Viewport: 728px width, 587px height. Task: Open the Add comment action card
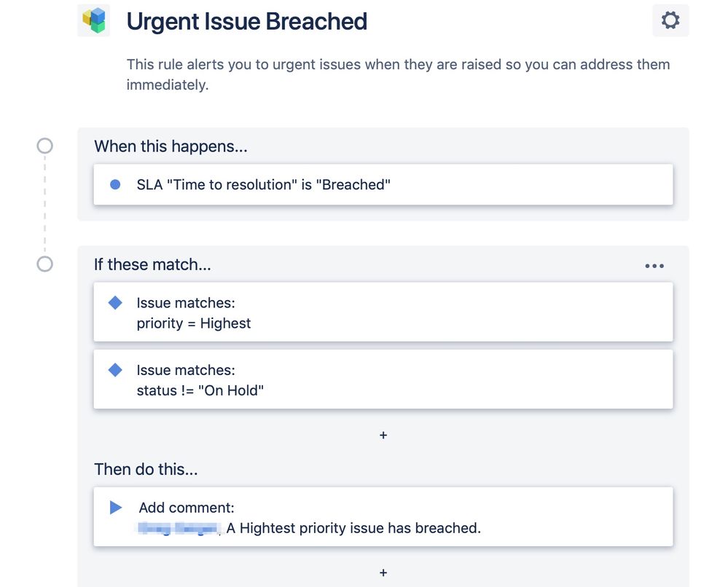click(383, 516)
